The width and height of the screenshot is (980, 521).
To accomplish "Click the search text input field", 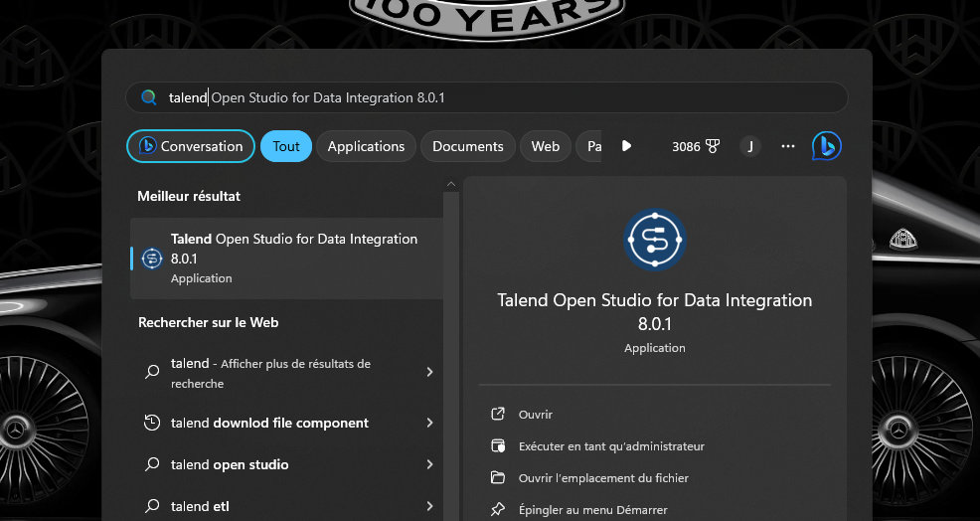I will pos(487,97).
